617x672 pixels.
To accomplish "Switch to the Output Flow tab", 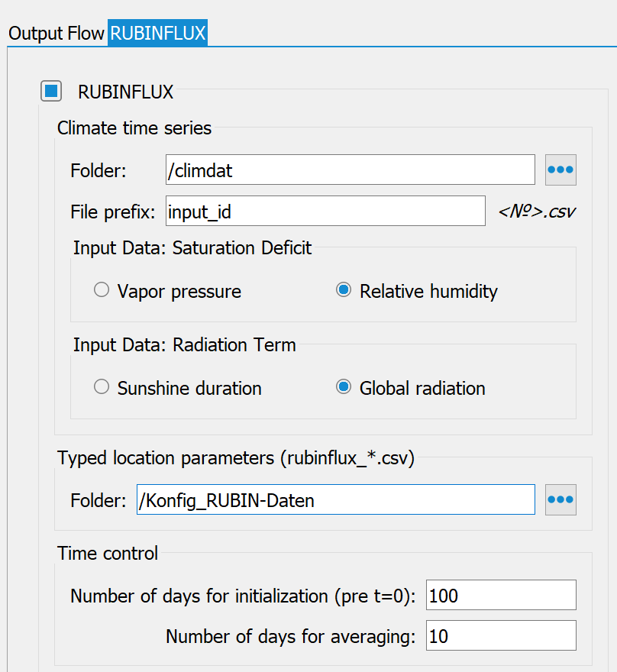I will click(57, 33).
